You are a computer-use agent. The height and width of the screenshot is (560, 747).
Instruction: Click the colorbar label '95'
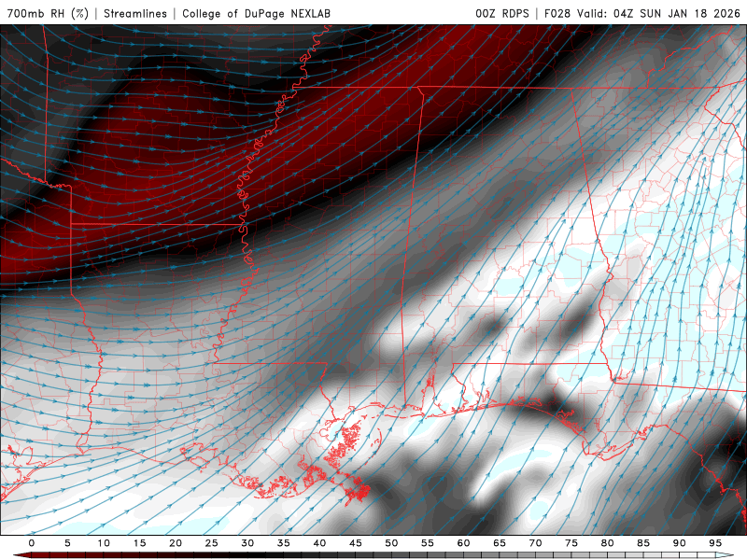(715, 543)
